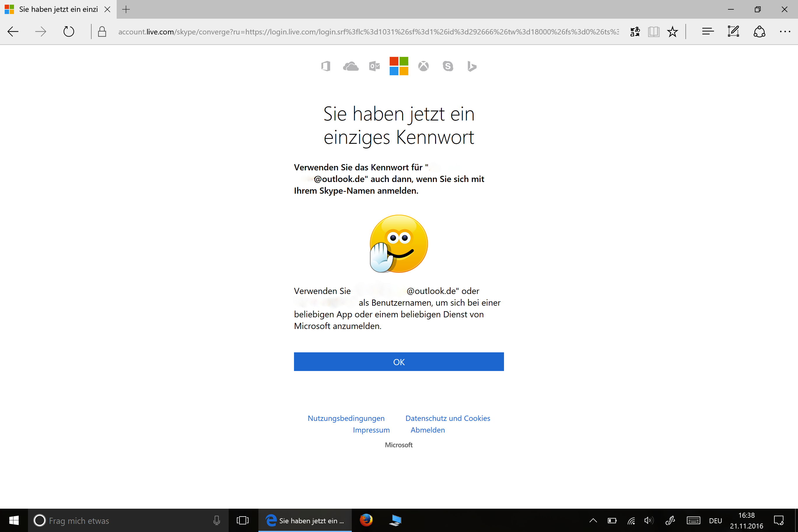This screenshot has width=798, height=532.
Task: Open the touch keyboard icon
Action: click(x=693, y=520)
